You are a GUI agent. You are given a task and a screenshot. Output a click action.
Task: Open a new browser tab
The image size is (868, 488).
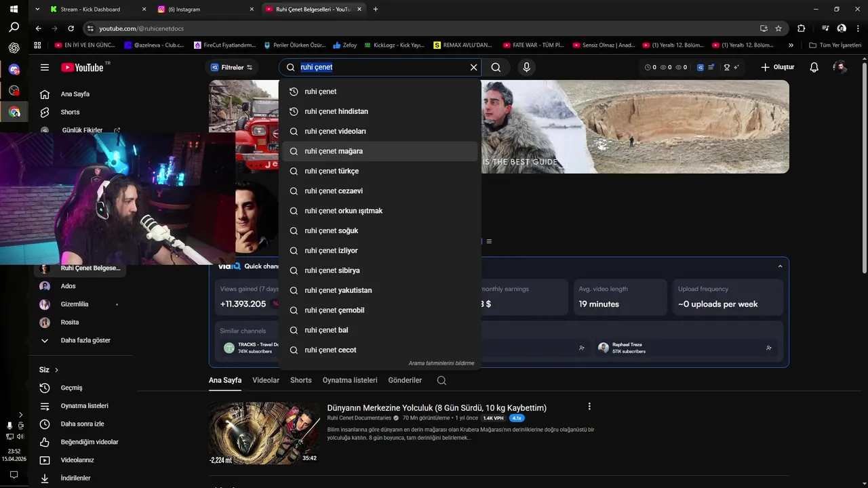pyautogui.click(x=376, y=9)
